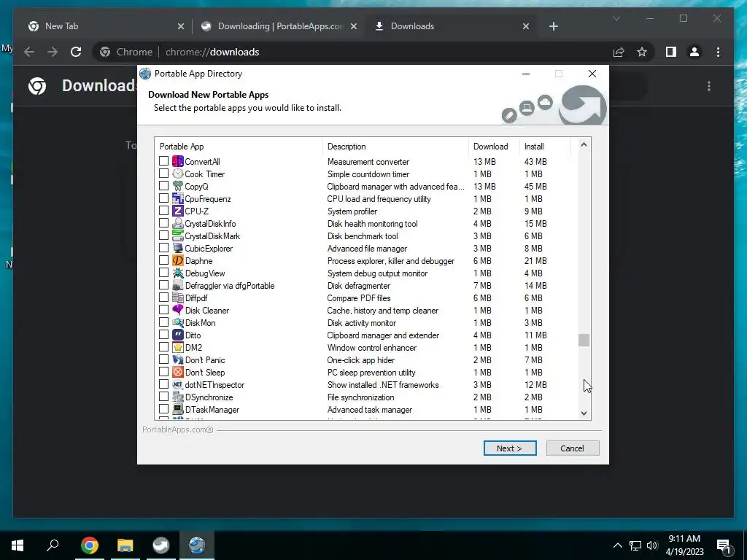This screenshot has height=560, width=747.
Task: Click the Cook Timer clock icon
Action: point(178,174)
